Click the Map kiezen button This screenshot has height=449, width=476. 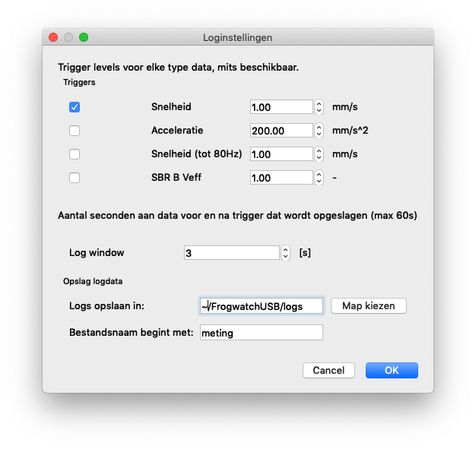pyautogui.click(x=369, y=306)
